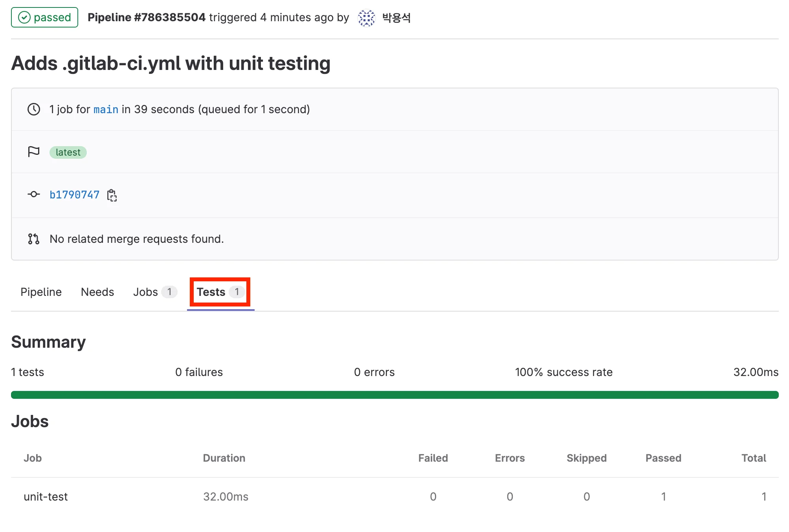Open commit b1790747 link

click(74, 195)
